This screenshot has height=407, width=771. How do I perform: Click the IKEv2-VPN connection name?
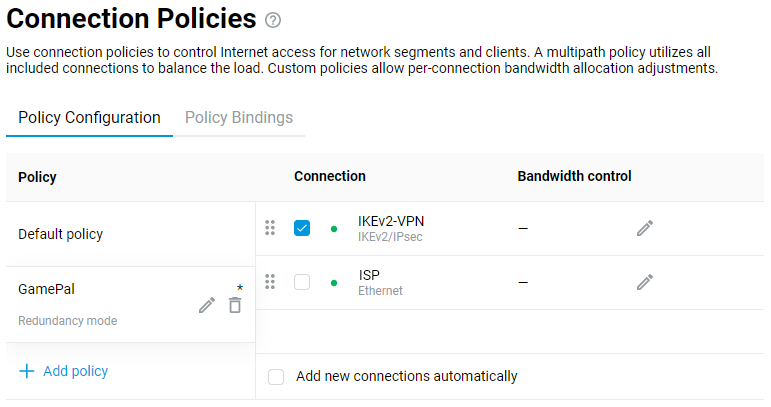384,221
